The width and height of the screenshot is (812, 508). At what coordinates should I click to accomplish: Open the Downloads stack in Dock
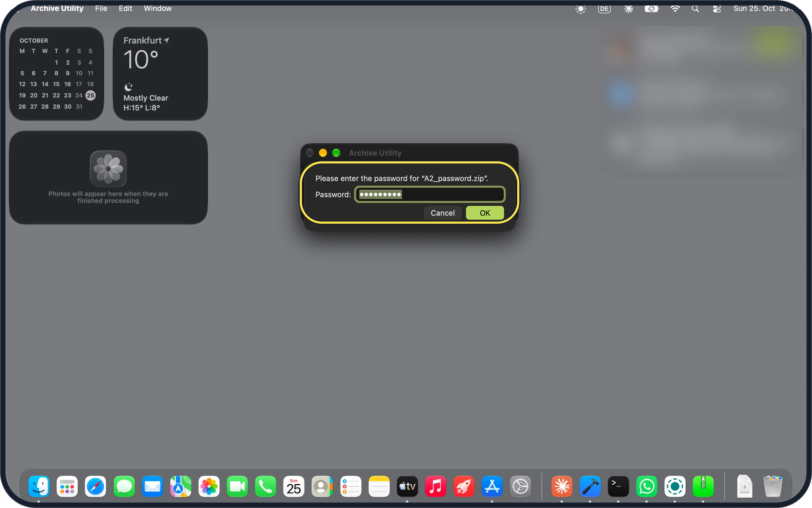pyautogui.click(x=745, y=486)
